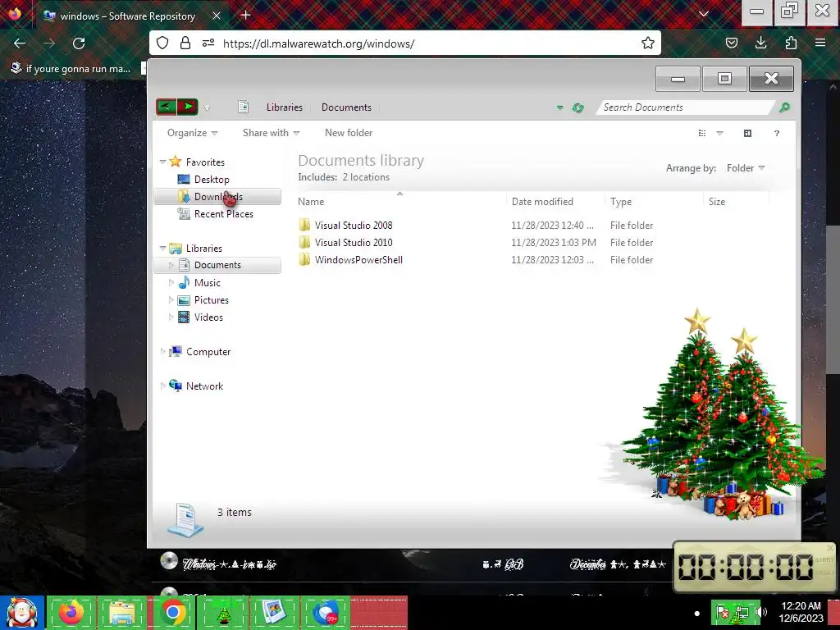Open the Firefox Pocket icon
840x630 pixels.
[x=731, y=43]
